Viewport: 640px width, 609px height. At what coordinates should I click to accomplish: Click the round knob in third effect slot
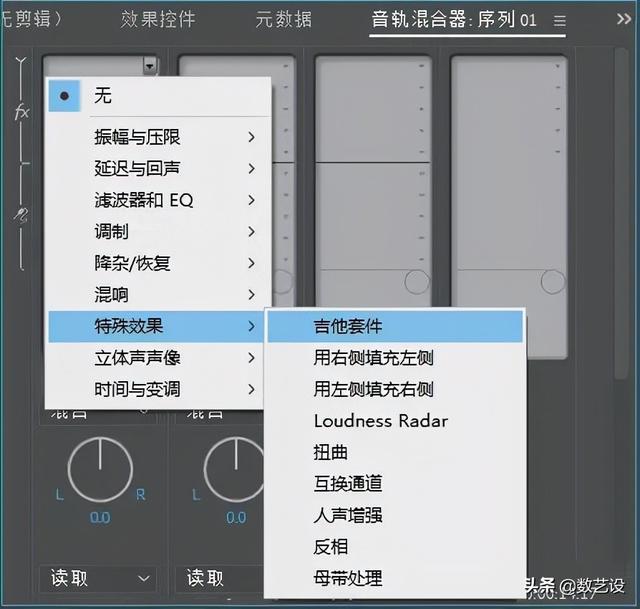click(417, 283)
